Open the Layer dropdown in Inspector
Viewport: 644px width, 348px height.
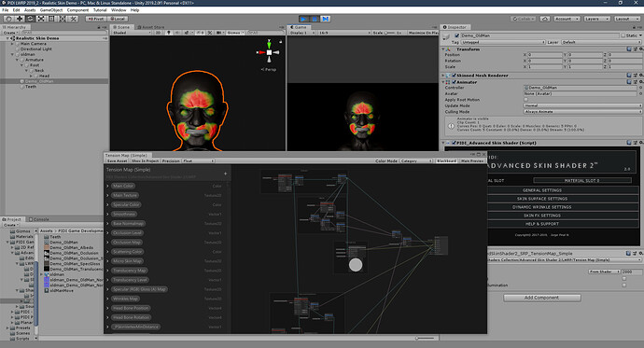(x=601, y=42)
